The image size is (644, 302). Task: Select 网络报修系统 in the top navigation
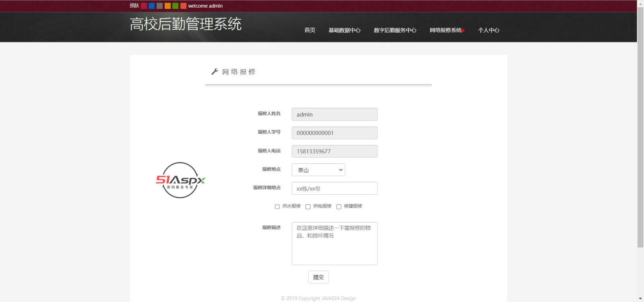click(446, 30)
